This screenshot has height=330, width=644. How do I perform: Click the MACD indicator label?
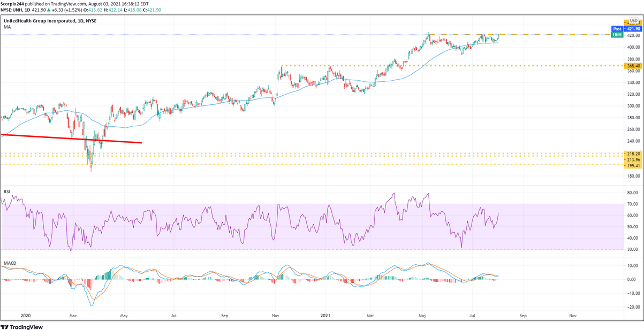(x=10, y=264)
